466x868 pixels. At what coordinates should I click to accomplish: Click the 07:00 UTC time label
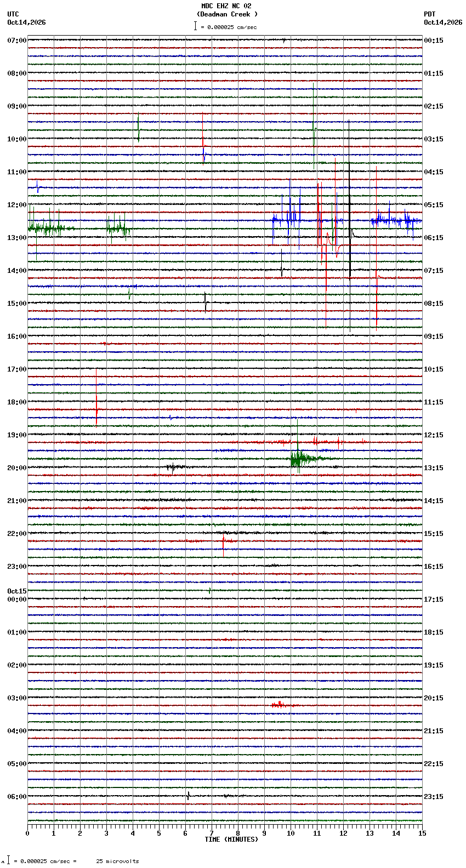[x=17, y=41]
